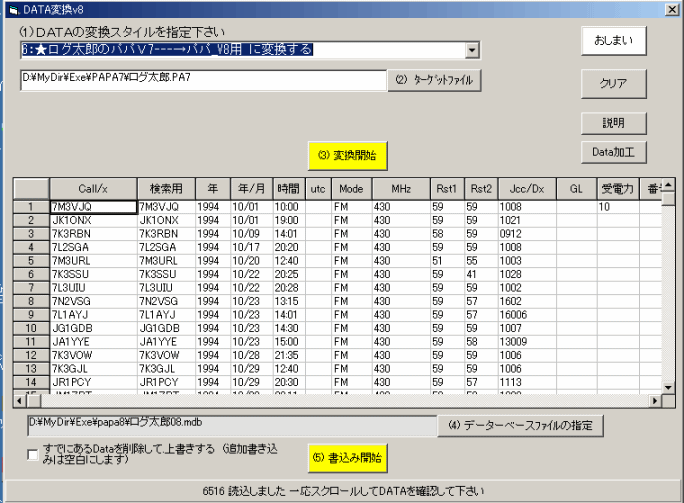Click the GL column header
Viewport: 684px width, 503px height.
576,189
